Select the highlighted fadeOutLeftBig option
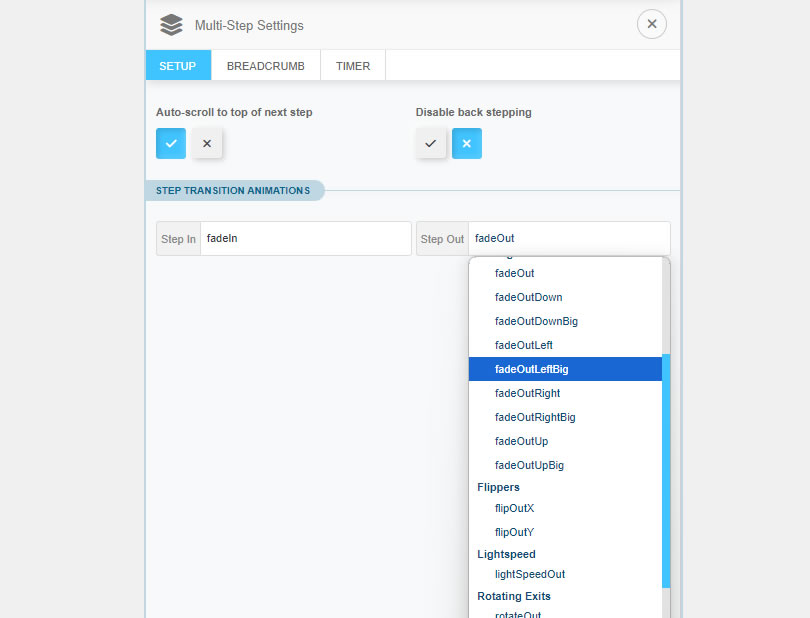 [x=565, y=369]
